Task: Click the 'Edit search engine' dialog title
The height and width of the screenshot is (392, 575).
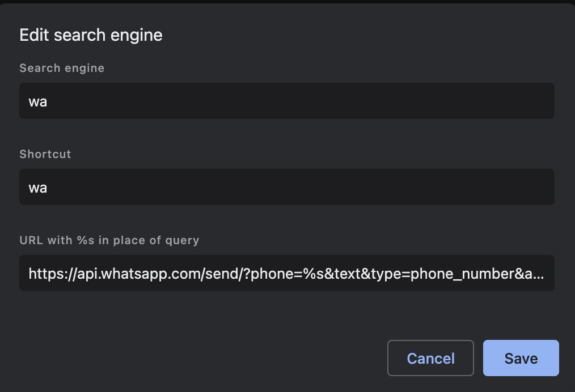Action: point(91,35)
